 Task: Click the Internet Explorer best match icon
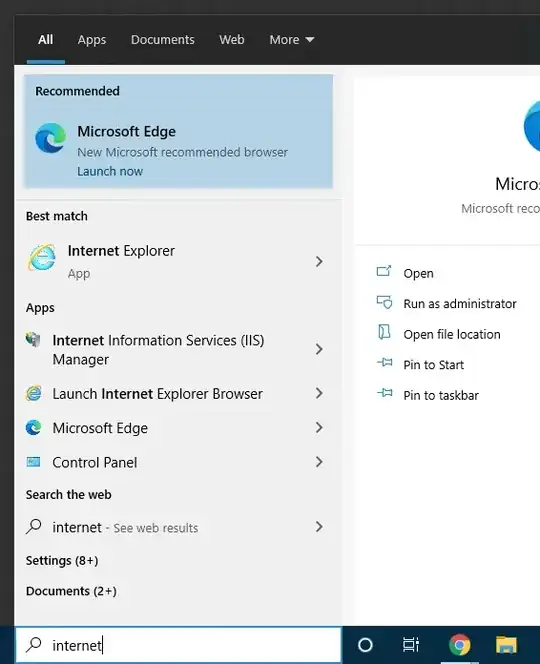42,257
